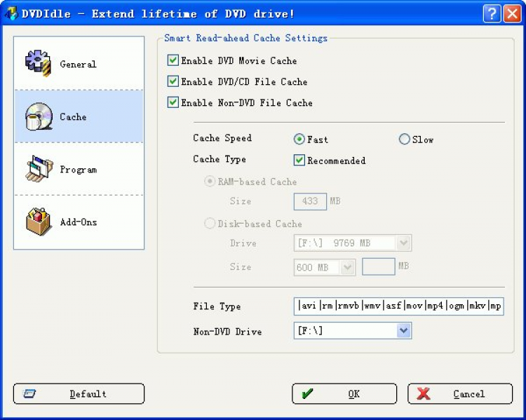The width and height of the screenshot is (526, 420).
Task: Click the Cancel button
Action: tap(460, 394)
